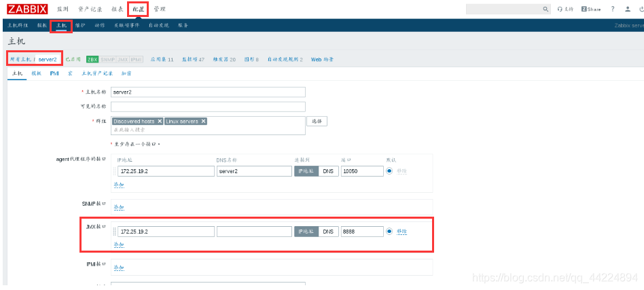
Task: Open the user profile icon
Action: (628, 9)
